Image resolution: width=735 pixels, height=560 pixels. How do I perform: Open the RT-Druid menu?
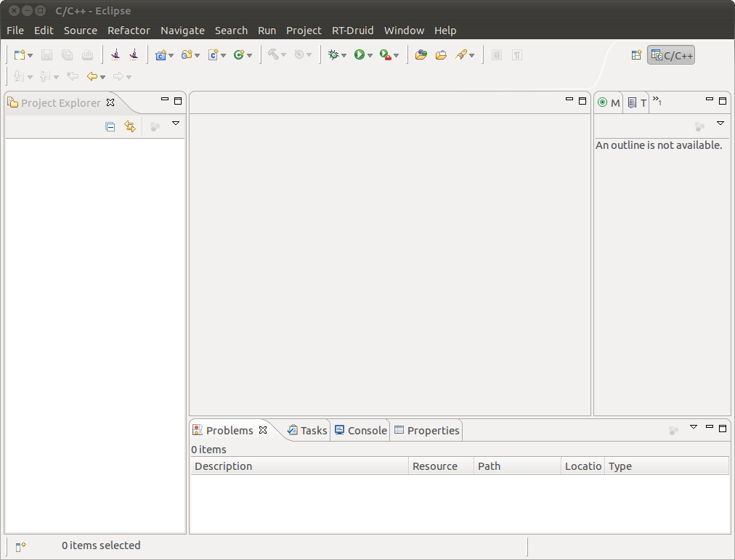352,31
